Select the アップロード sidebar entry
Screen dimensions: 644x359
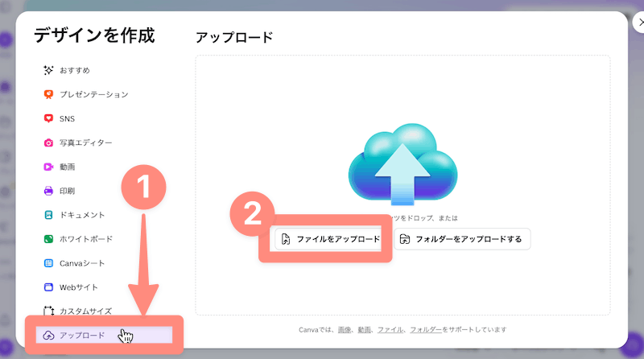click(104, 335)
